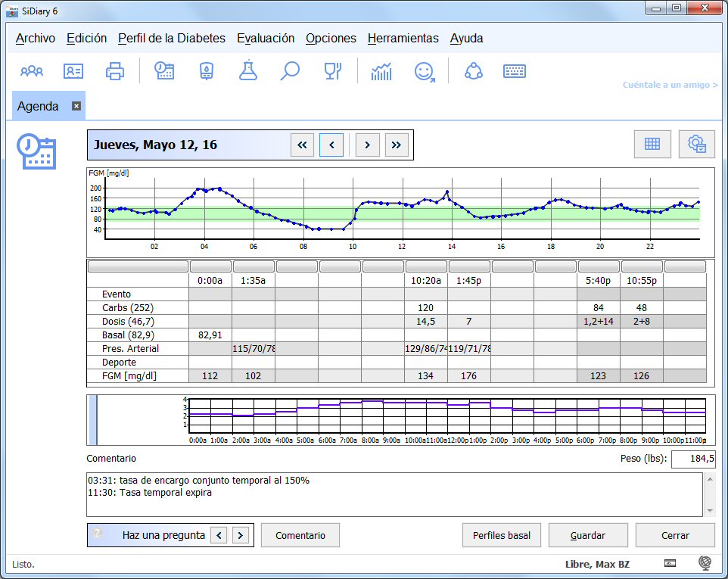The width and height of the screenshot is (728, 579).
Task: Click the smiley face icon
Action: (x=425, y=71)
